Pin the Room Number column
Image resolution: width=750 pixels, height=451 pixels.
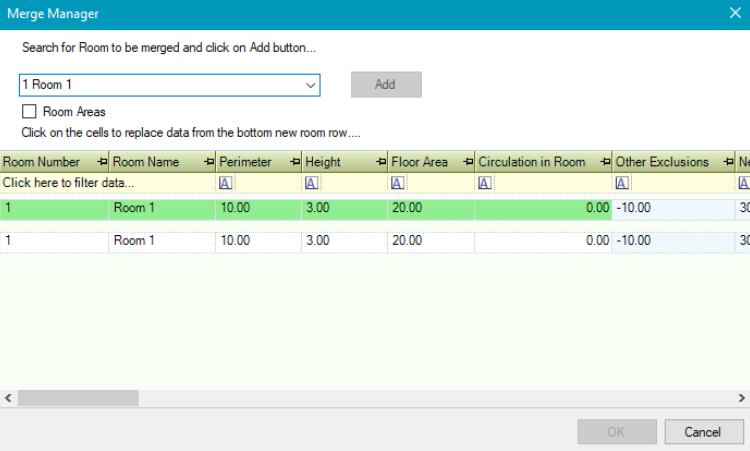point(102,162)
